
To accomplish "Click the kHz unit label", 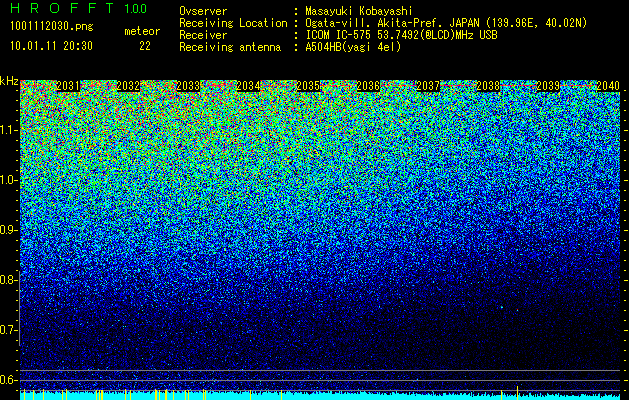I will point(9,81).
